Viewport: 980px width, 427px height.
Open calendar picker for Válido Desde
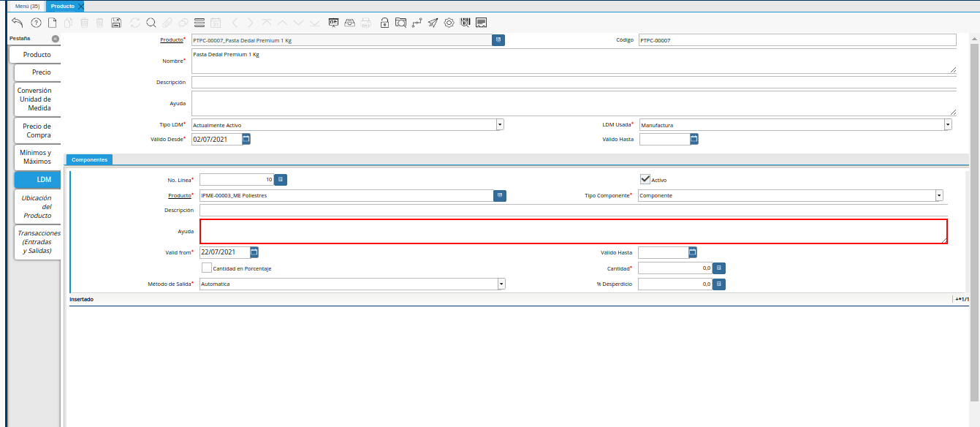click(246, 139)
